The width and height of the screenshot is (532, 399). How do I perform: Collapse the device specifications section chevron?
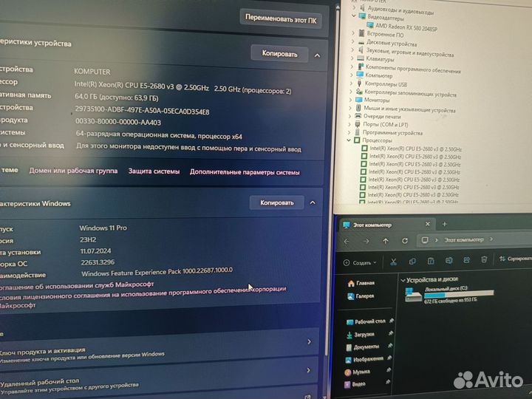(x=317, y=55)
